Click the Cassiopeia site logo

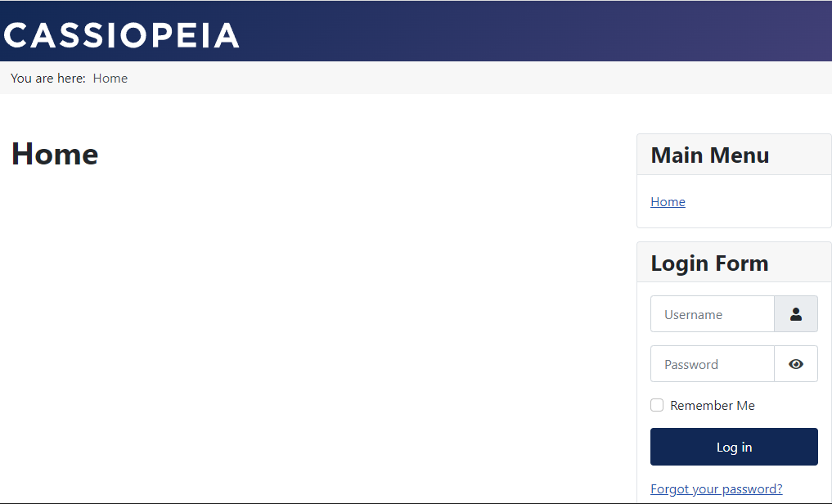click(x=121, y=35)
